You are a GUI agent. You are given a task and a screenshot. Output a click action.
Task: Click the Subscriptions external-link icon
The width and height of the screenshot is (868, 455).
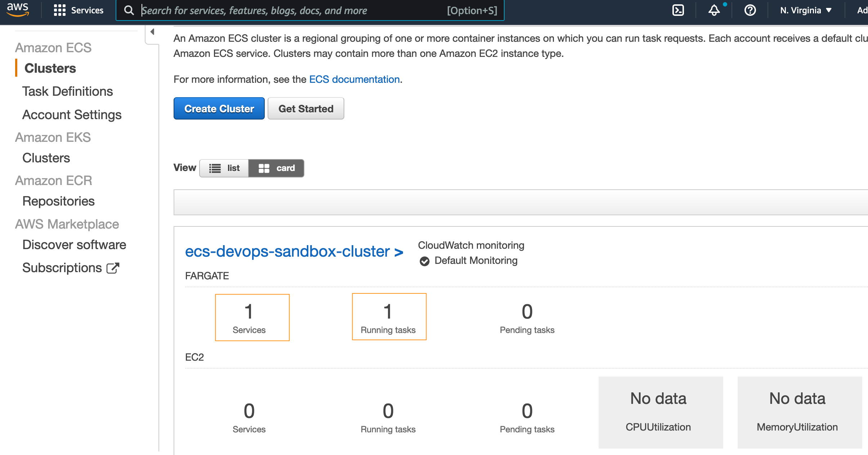pyautogui.click(x=113, y=268)
